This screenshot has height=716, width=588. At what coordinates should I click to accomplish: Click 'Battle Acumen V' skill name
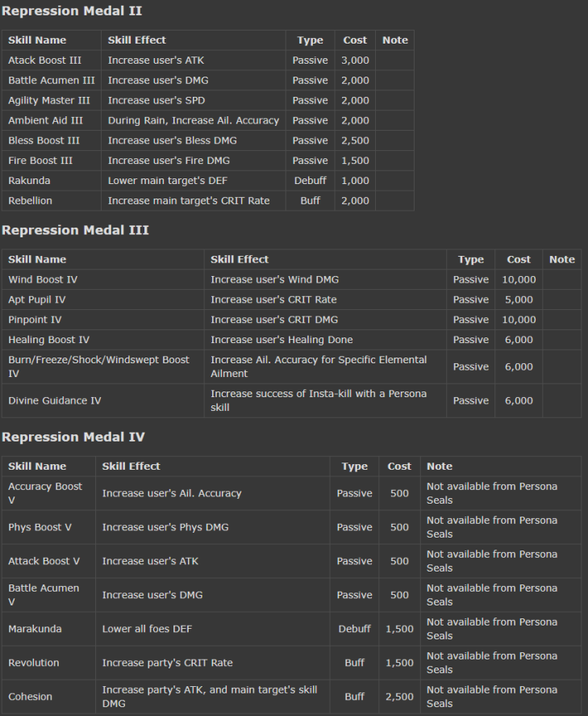(44, 595)
